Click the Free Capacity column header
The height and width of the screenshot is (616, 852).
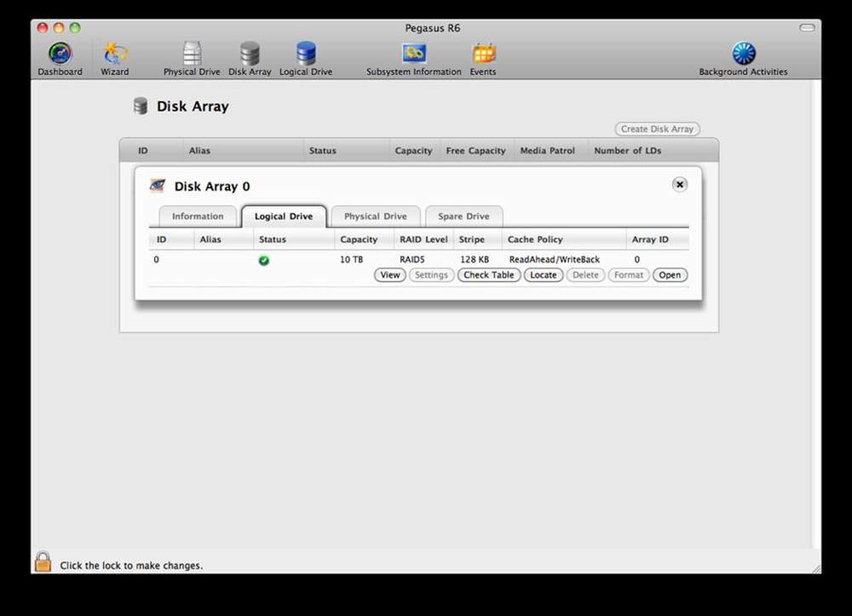point(475,151)
